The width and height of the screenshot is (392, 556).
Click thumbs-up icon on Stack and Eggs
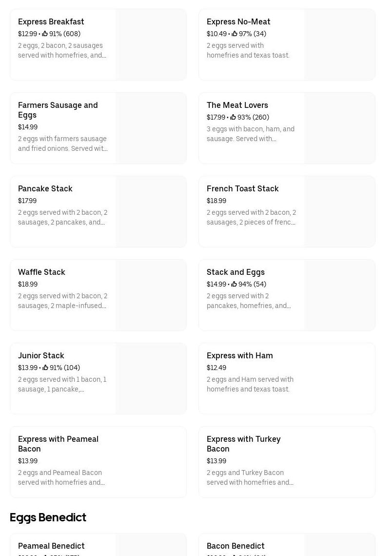pos(234,284)
